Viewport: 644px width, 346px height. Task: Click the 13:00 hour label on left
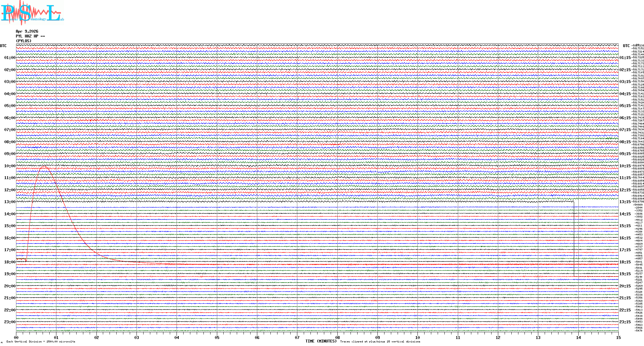[10, 202]
